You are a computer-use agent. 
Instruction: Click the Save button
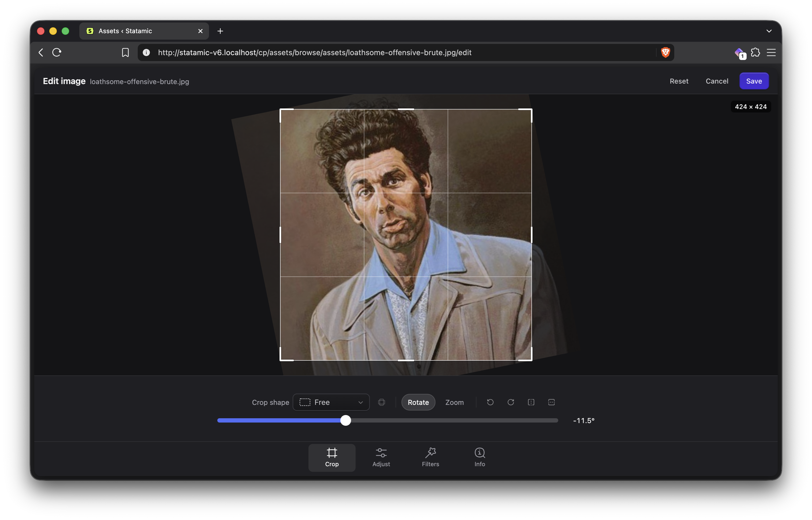754,81
